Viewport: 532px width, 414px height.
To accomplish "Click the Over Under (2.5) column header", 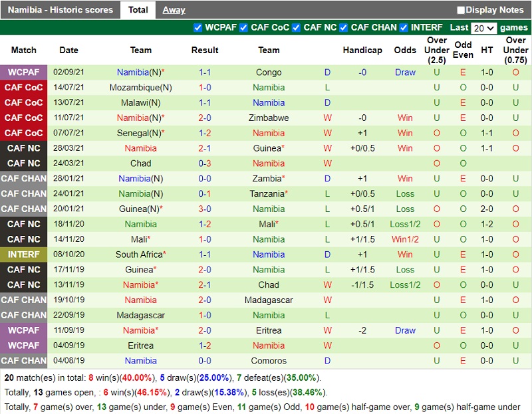I will (437, 51).
